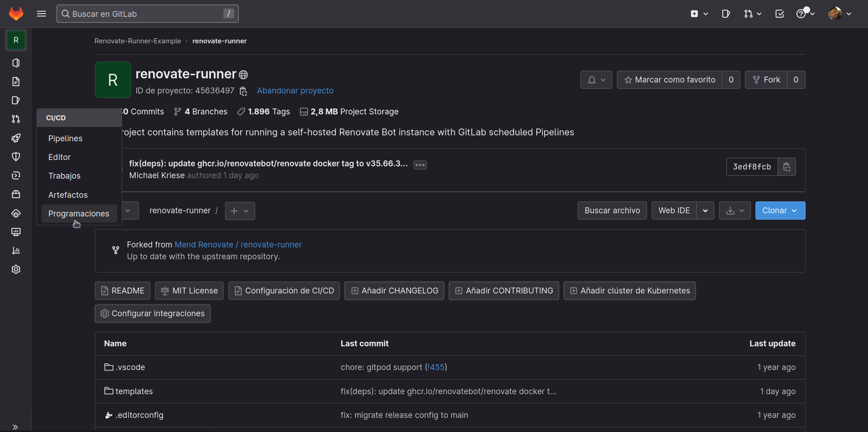Select Pipelines in CI/CD flyout

[79, 138]
